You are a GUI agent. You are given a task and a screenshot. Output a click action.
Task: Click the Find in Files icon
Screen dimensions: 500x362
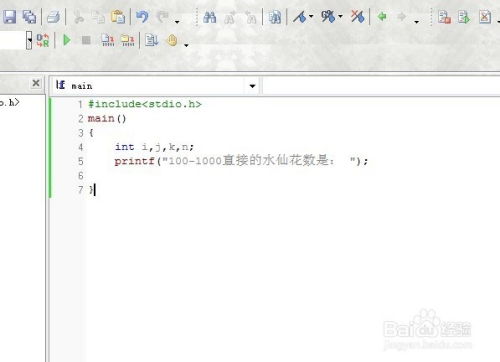(x=275, y=17)
